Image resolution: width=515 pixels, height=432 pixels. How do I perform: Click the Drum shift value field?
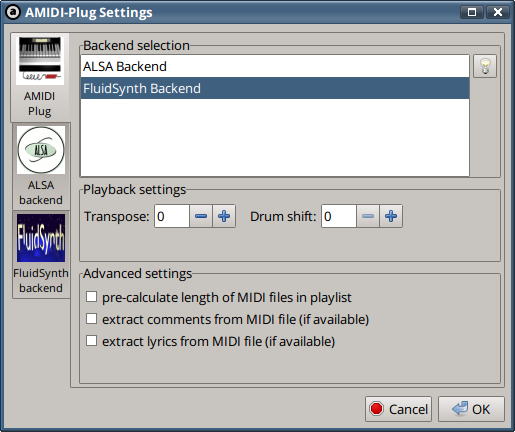(339, 216)
